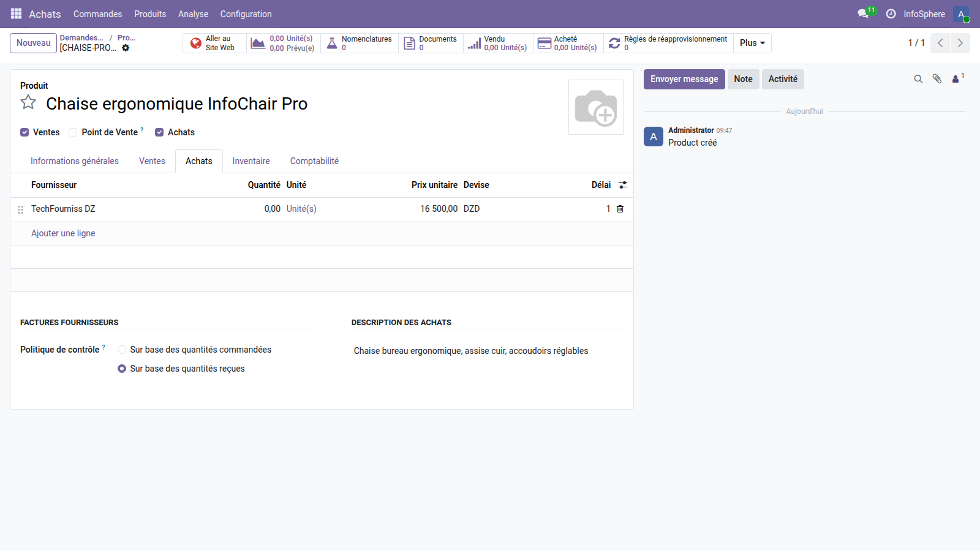The width and height of the screenshot is (980, 551).
Task: Mark product as favorite with star icon
Action: point(28,102)
